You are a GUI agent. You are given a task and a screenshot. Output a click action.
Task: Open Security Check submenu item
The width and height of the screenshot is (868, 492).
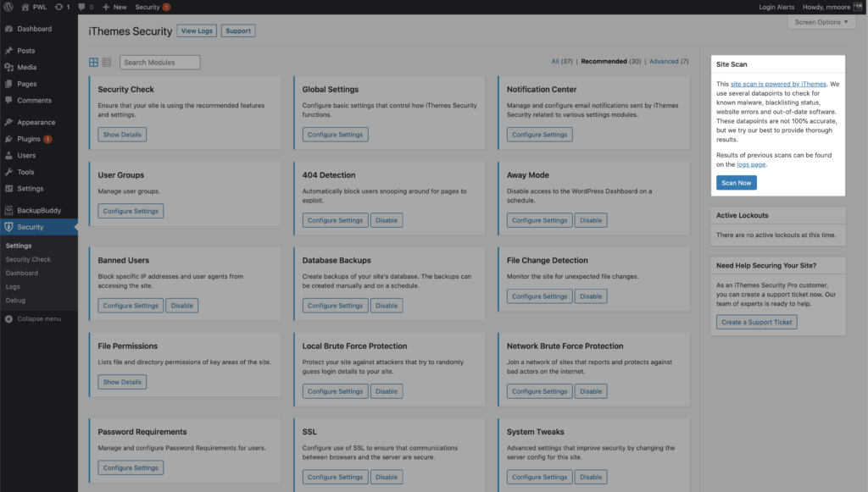tap(28, 259)
